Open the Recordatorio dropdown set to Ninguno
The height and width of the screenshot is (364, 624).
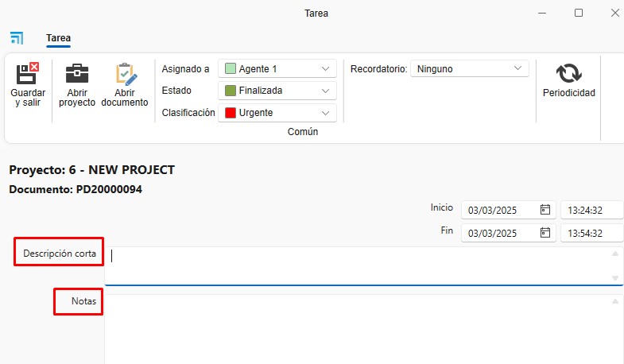click(x=470, y=68)
